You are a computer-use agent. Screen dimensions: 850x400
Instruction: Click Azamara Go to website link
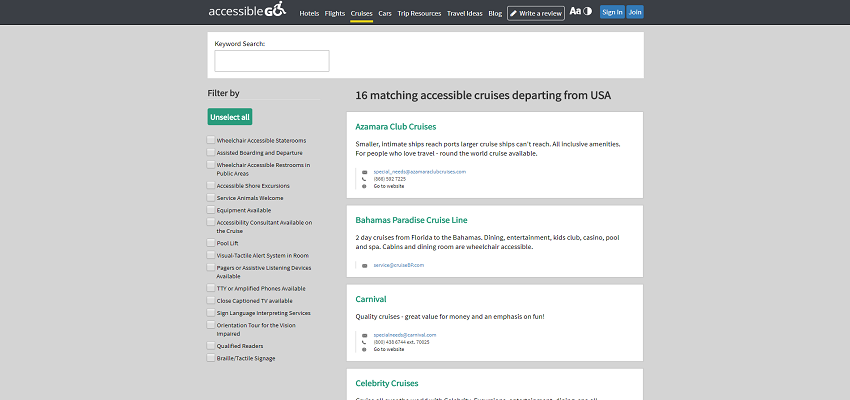click(x=389, y=186)
